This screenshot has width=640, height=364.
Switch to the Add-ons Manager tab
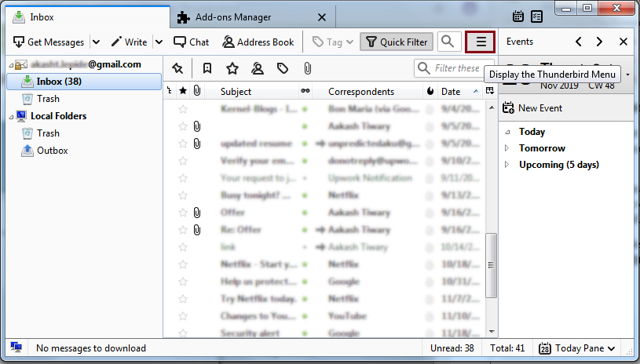[252, 17]
